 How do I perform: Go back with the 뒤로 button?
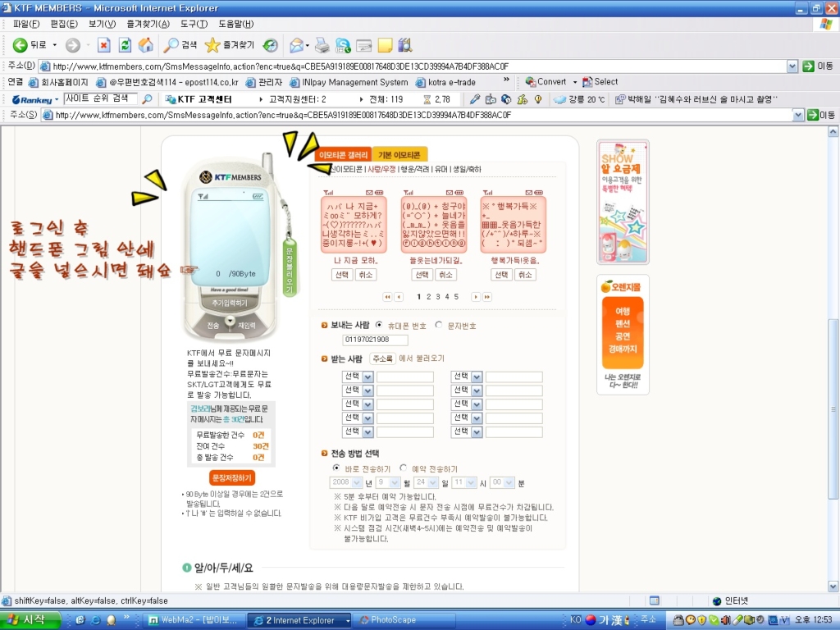coord(30,46)
